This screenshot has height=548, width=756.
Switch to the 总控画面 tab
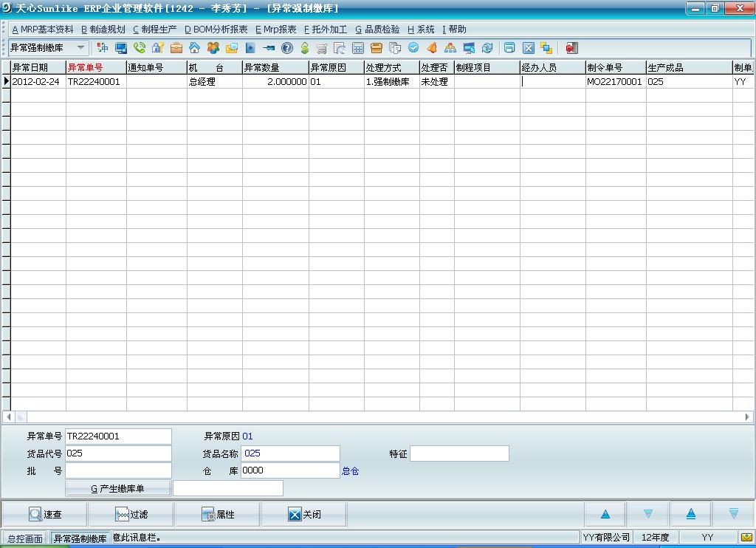(x=25, y=538)
